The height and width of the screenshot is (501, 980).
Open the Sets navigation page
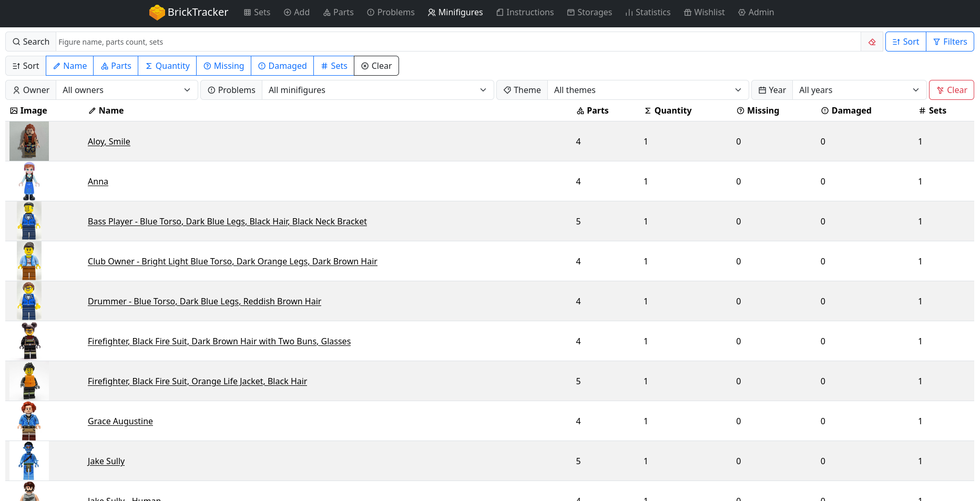pos(257,12)
